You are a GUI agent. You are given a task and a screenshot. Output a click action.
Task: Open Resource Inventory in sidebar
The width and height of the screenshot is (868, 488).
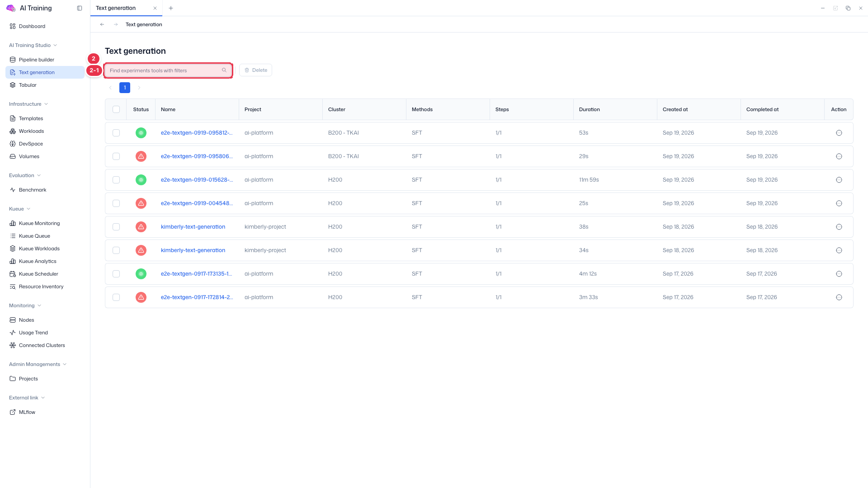coord(45,286)
